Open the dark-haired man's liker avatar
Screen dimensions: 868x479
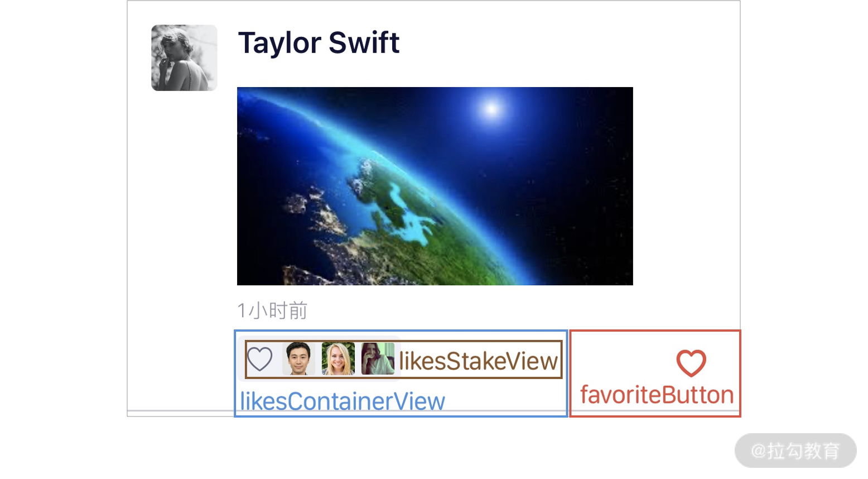(298, 359)
